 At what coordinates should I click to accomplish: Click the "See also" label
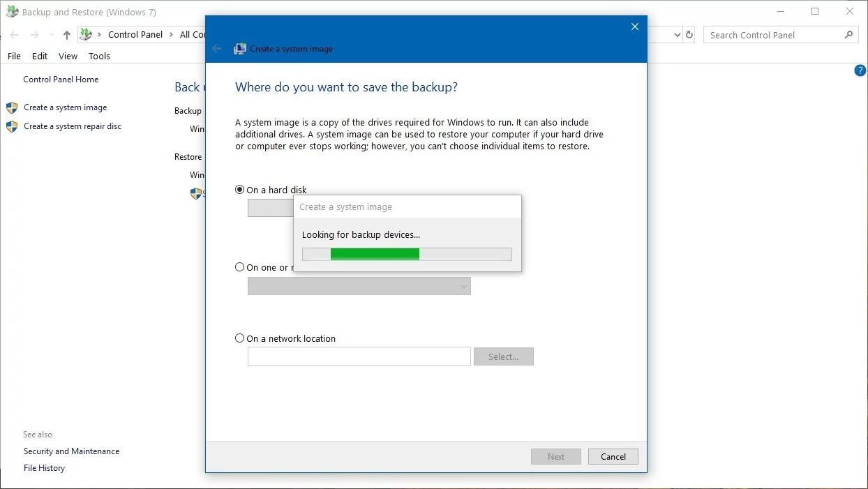(x=38, y=435)
